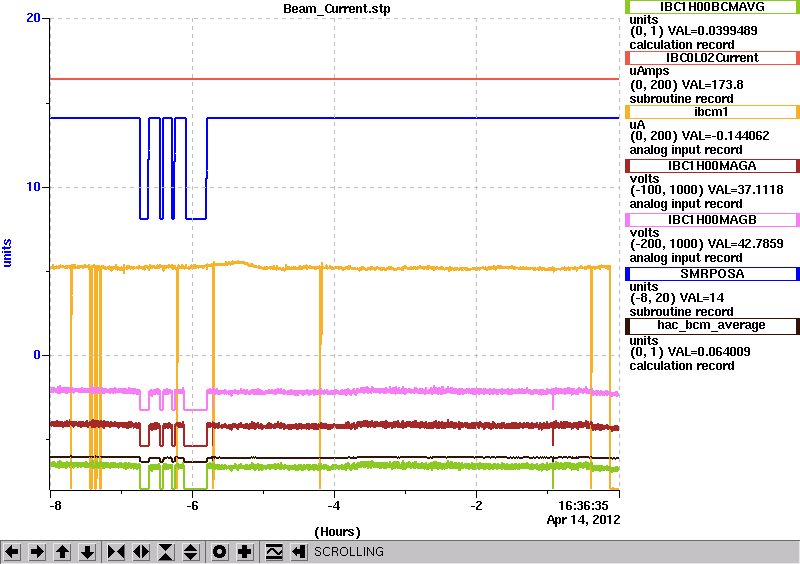
Task: Pan the plot up with the up arrow
Action: pos(62,552)
